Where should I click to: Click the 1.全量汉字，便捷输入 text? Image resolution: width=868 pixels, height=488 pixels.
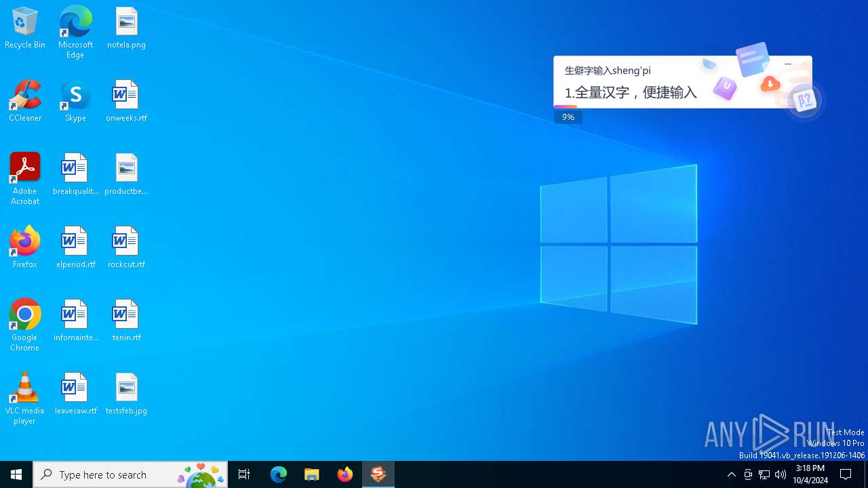(x=631, y=92)
